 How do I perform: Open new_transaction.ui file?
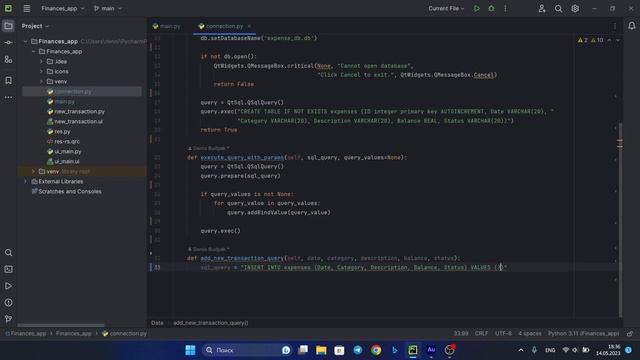(78, 121)
